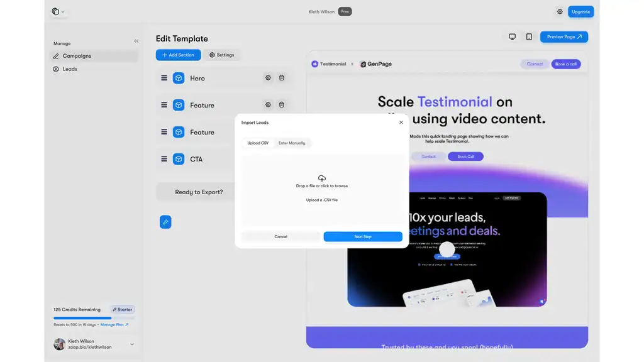644x362 pixels.
Task: Collapse the sidebar with double chevron
Action: pyautogui.click(x=136, y=41)
